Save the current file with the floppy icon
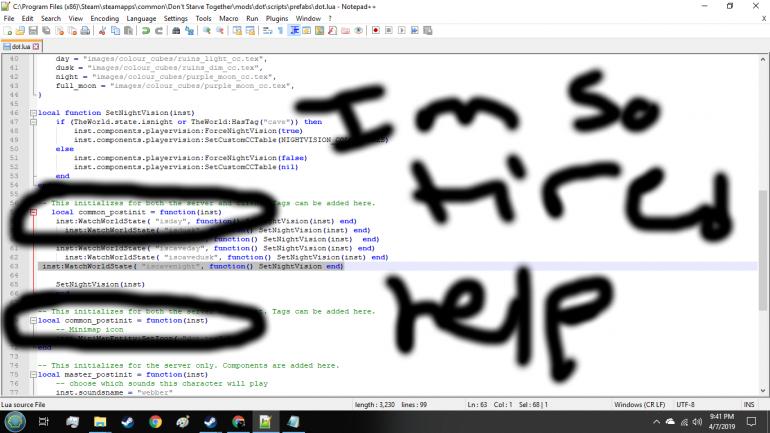 point(33,30)
